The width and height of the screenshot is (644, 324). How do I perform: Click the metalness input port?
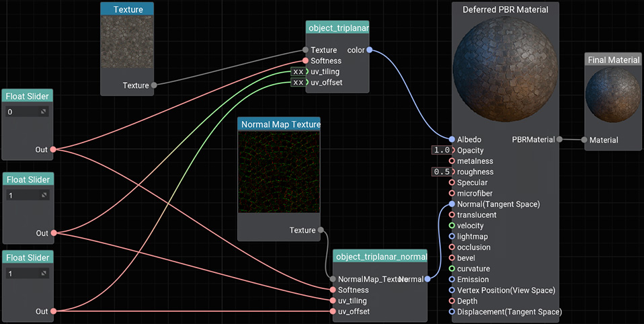tap(452, 161)
